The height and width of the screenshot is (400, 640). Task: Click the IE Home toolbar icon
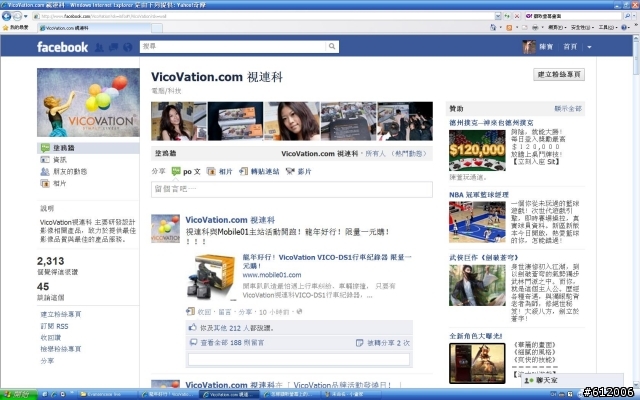[493, 27]
